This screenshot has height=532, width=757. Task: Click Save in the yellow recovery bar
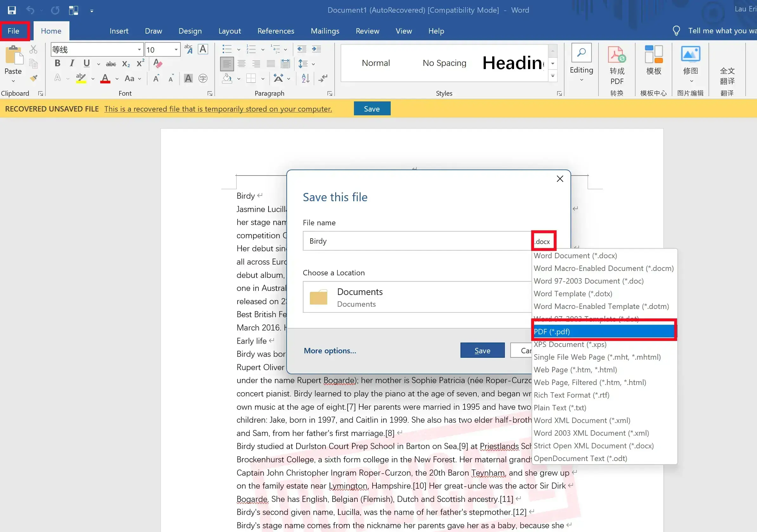372,108
